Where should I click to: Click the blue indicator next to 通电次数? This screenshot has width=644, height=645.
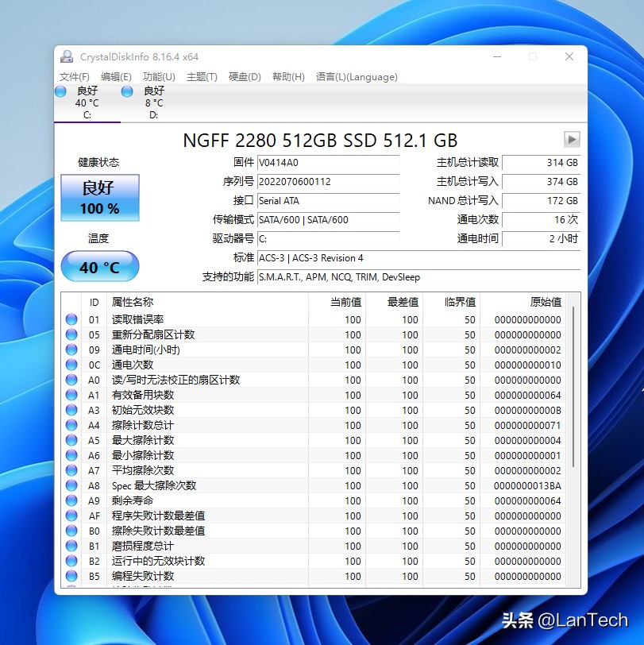coord(72,365)
